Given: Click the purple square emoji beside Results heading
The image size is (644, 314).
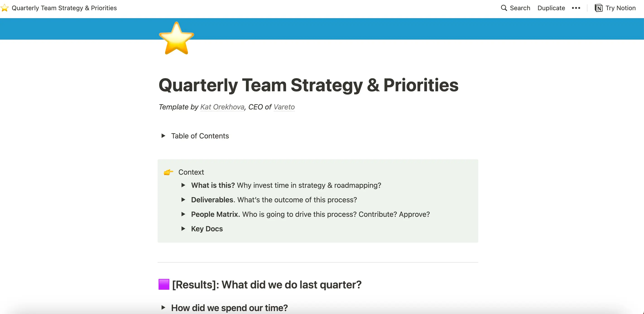Looking at the screenshot, I should coord(163,285).
